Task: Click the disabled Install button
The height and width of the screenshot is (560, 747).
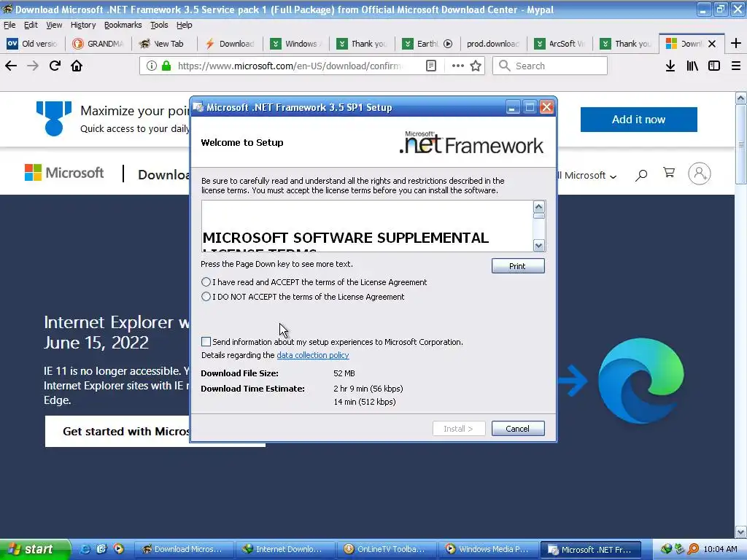Action: click(x=459, y=429)
